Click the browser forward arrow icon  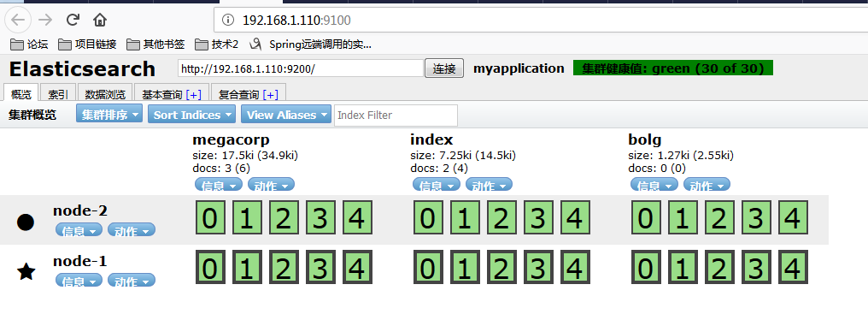point(45,20)
